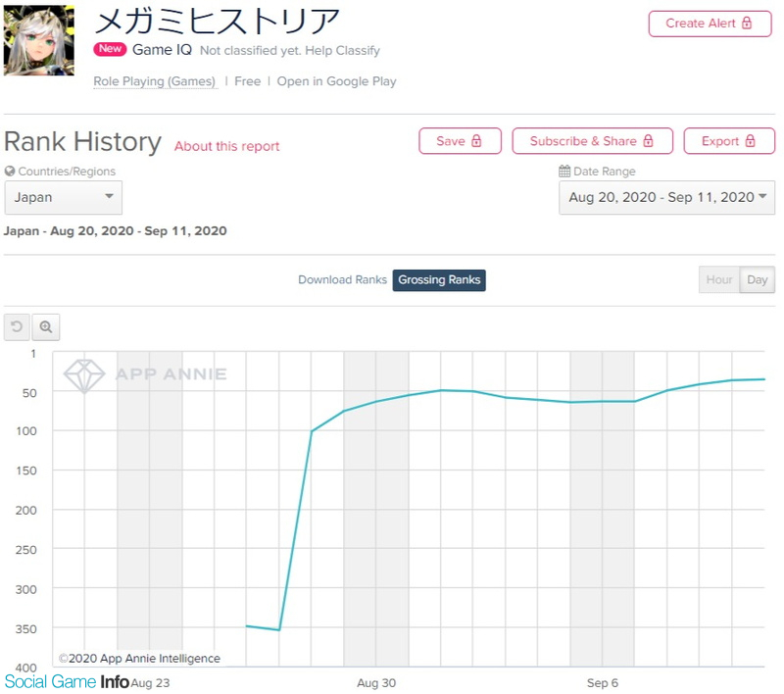Click the Rank History heading
The image size is (784, 694).
coord(82,141)
